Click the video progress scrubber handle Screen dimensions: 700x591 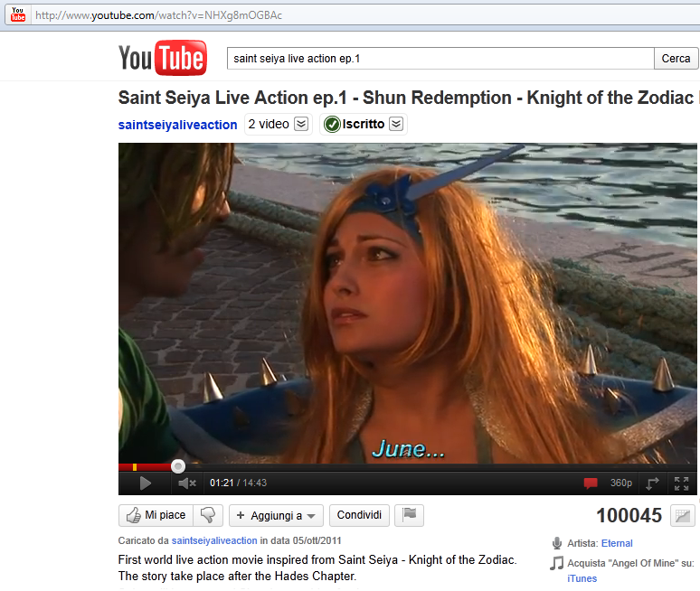(x=178, y=466)
